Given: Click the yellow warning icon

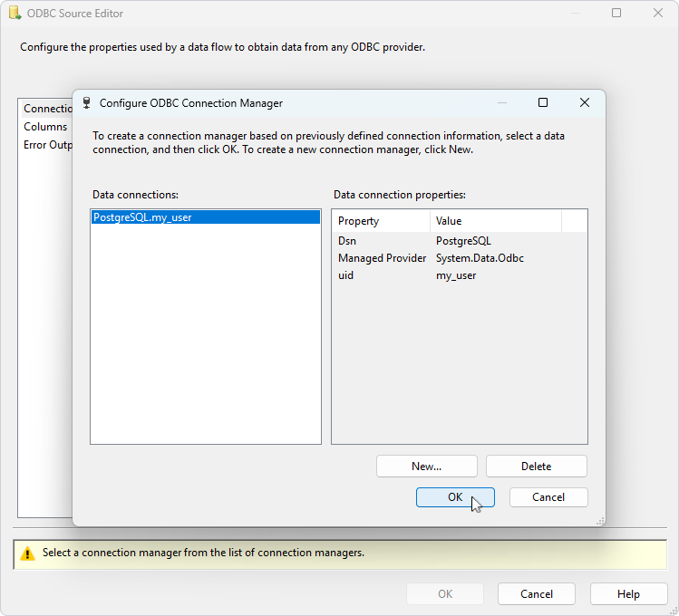Looking at the screenshot, I should [x=27, y=553].
